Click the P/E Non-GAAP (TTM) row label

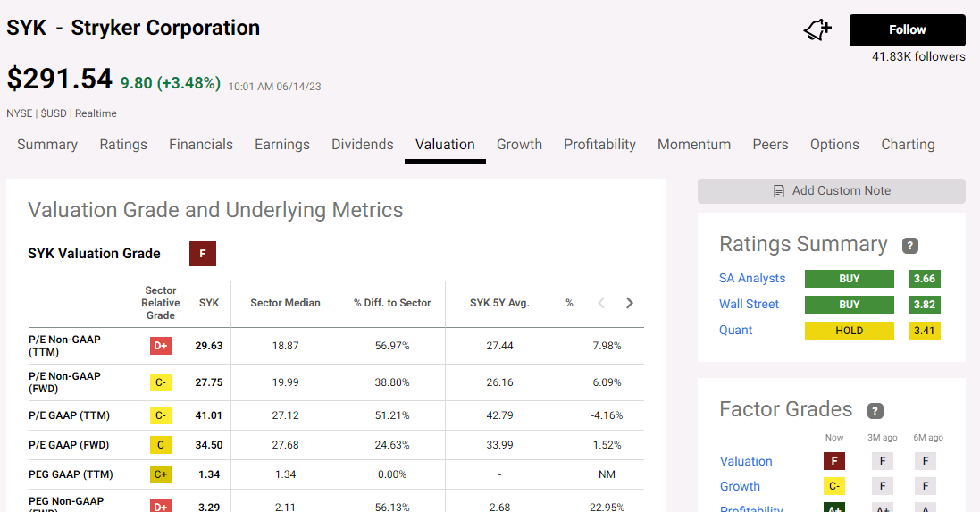tap(64, 346)
